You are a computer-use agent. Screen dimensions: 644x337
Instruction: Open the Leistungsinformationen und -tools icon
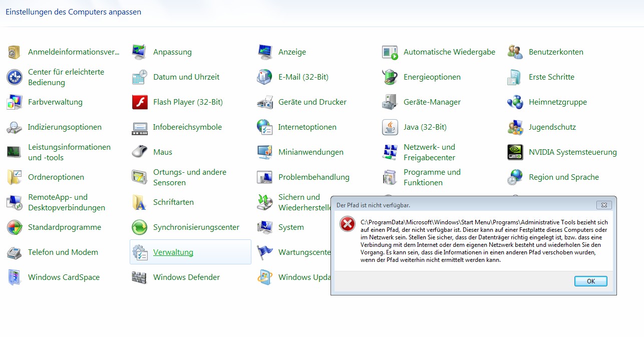(14, 152)
